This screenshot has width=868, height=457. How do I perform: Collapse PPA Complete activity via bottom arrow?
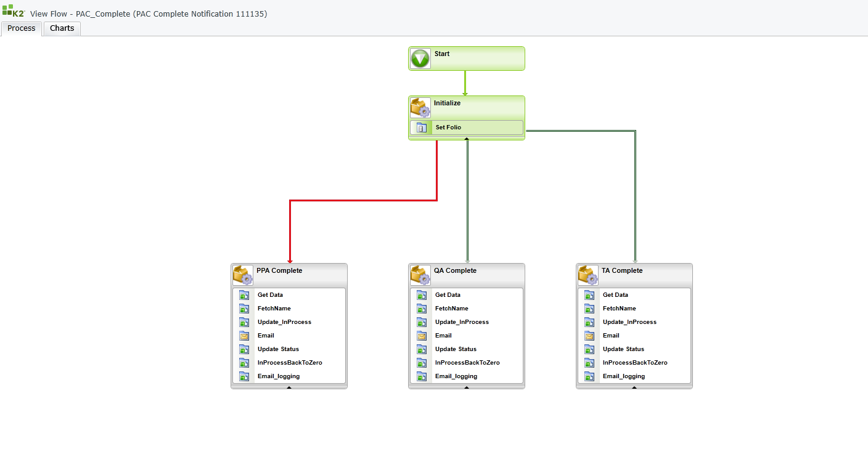(x=289, y=387)
